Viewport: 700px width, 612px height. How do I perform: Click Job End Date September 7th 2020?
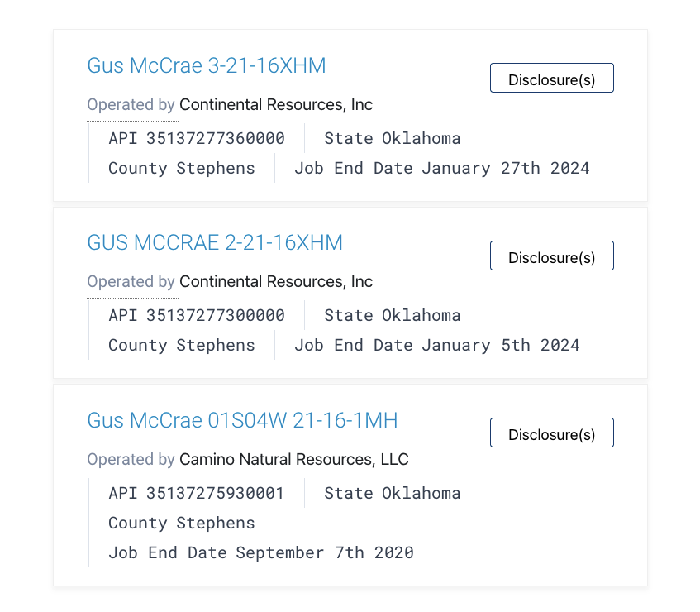point(261,553)
